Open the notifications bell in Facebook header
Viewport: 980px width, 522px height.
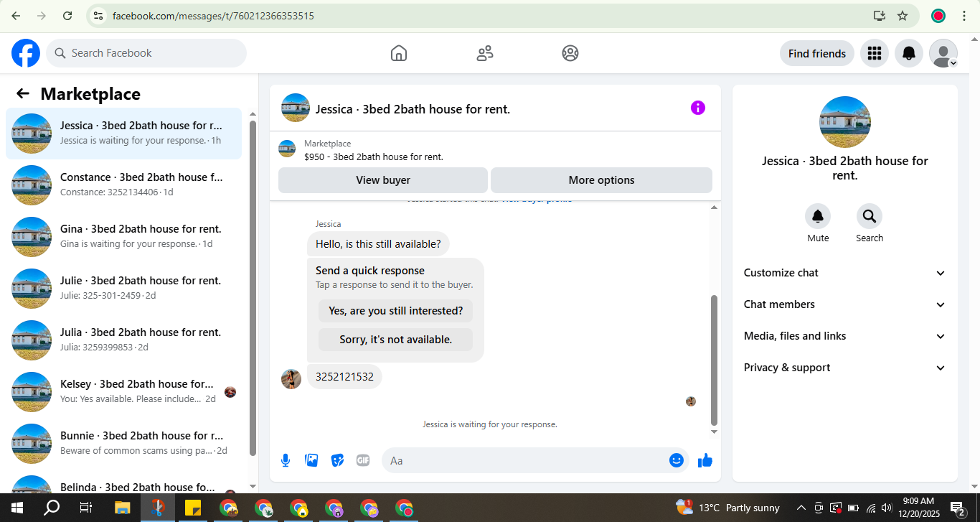coord(908,53)
